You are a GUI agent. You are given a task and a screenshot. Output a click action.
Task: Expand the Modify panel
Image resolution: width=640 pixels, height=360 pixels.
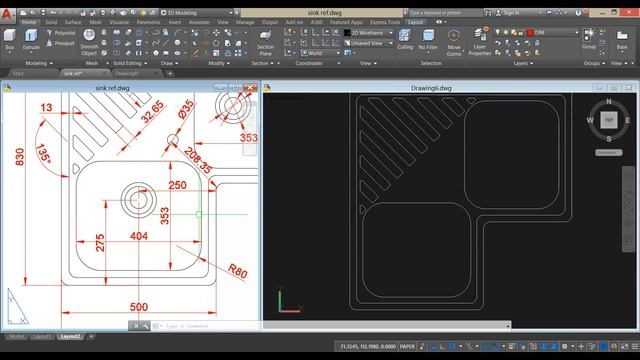pos(219,63)
